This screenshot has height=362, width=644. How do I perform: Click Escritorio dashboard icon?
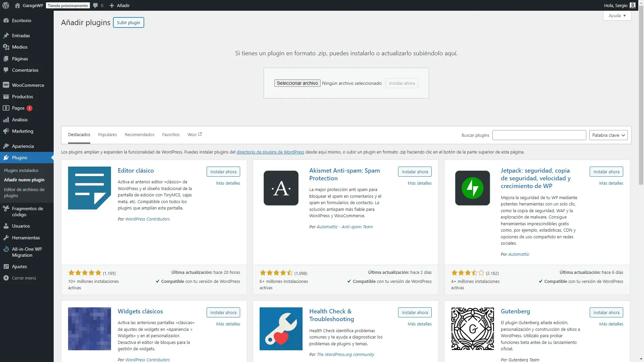point(6,20)
